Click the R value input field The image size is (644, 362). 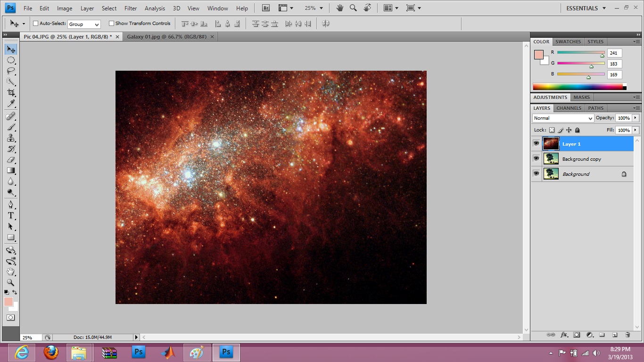(x=614, y=53)
